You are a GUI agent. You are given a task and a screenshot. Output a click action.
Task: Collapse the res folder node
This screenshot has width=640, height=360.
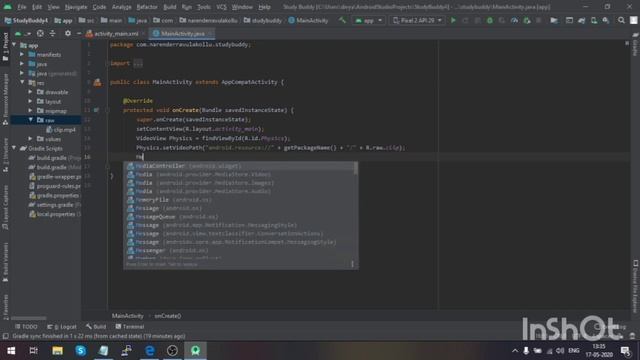[22, 82]
